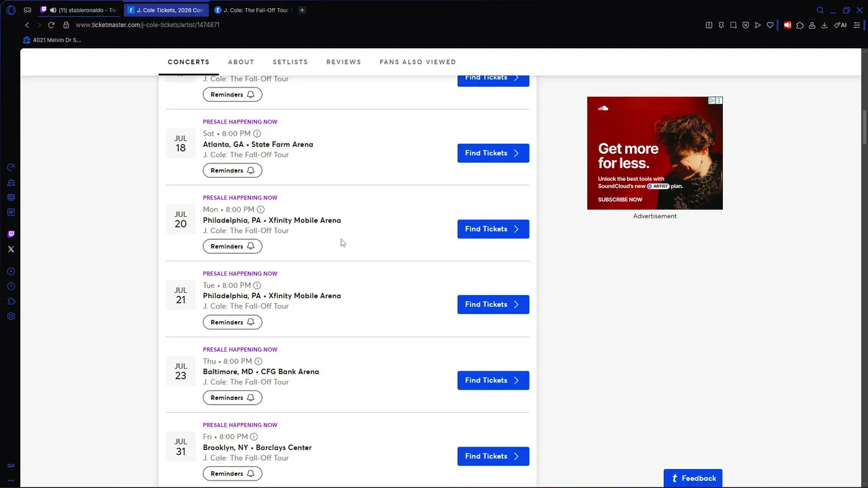The image size is (868, 488).
Task: Toggle Reminders for Brooklyn Barclays Center
Action: click(233, 474)
